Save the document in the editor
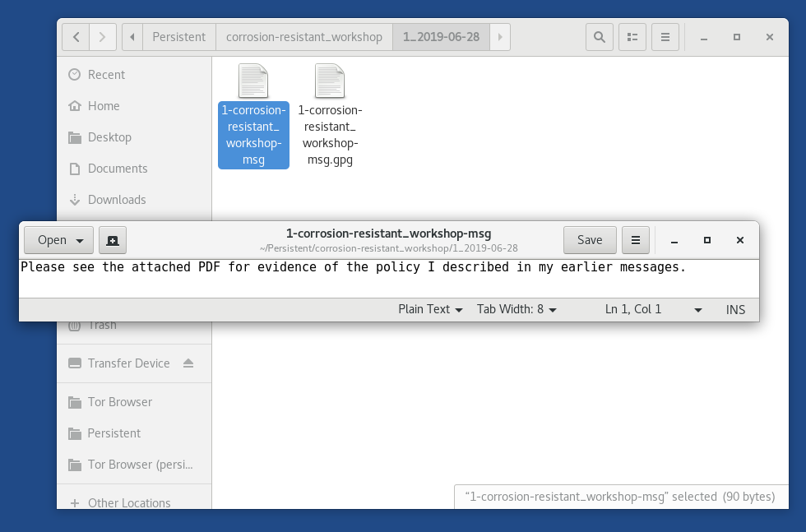806x532 pixels. pyautogui.click(x=590, y=240)
